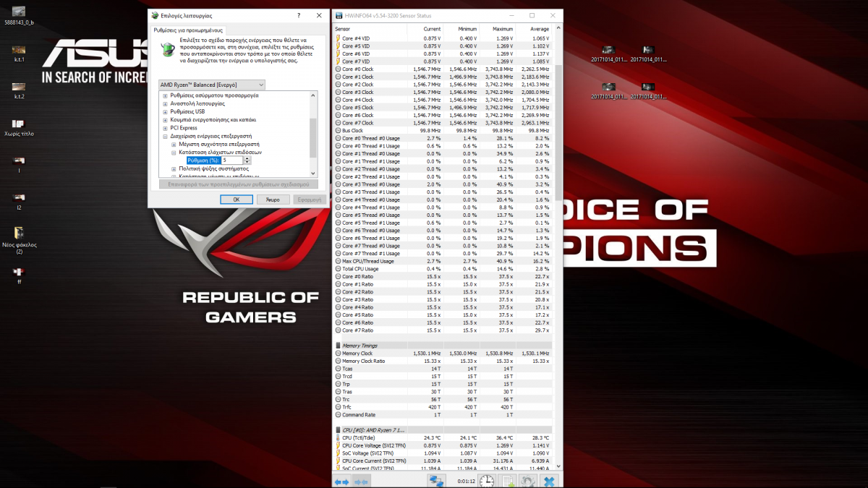The image size is (868, 488).
Task: Select the Command Rate row
Action: pyautogui.click(x=443, y=415)
